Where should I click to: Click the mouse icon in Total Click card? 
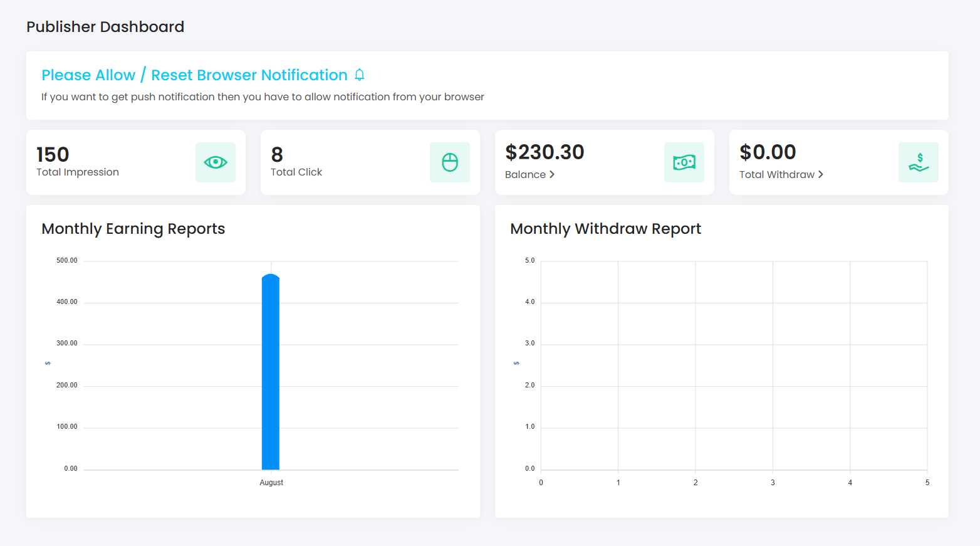(449, 162)
